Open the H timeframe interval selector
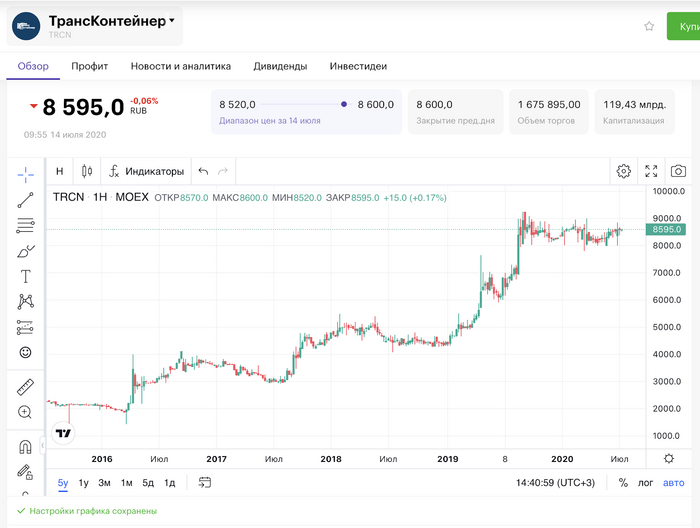The height and width of the screenshot is (528, 700). coord(60,171)
